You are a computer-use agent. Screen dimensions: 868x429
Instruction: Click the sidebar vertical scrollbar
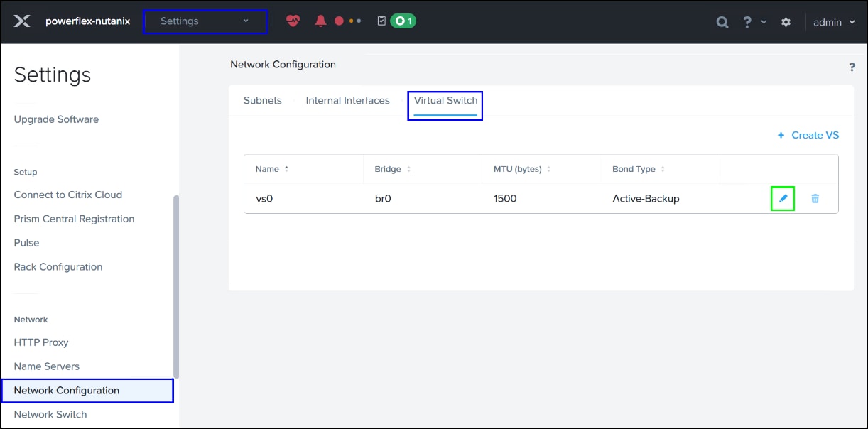[176, 287]
